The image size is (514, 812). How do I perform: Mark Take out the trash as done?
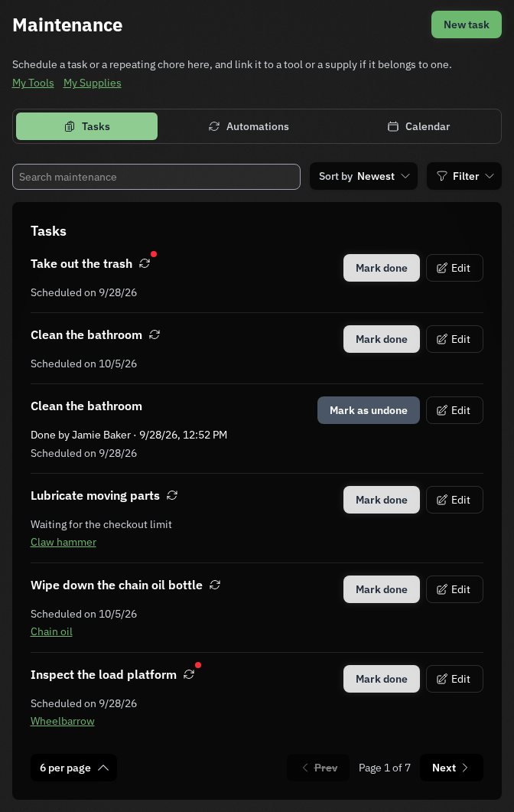click(x=382, y=268)
